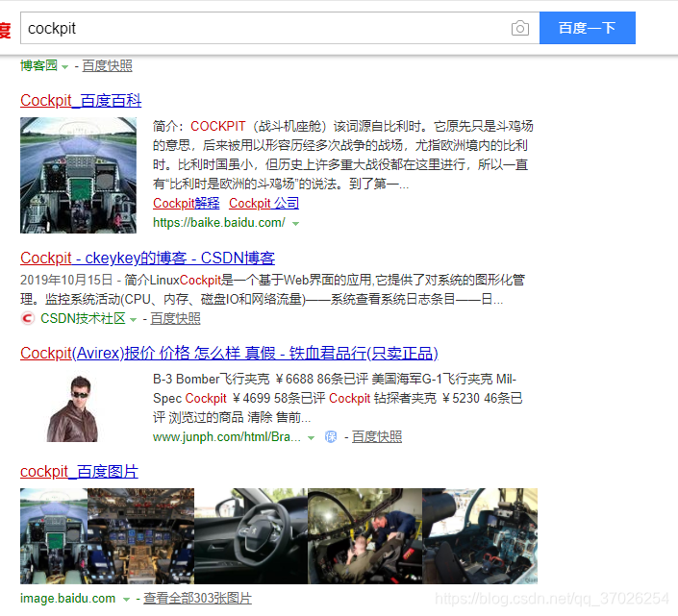Open the www.junph.com/html/Bra... URL
678x616 pixels.
227,437
